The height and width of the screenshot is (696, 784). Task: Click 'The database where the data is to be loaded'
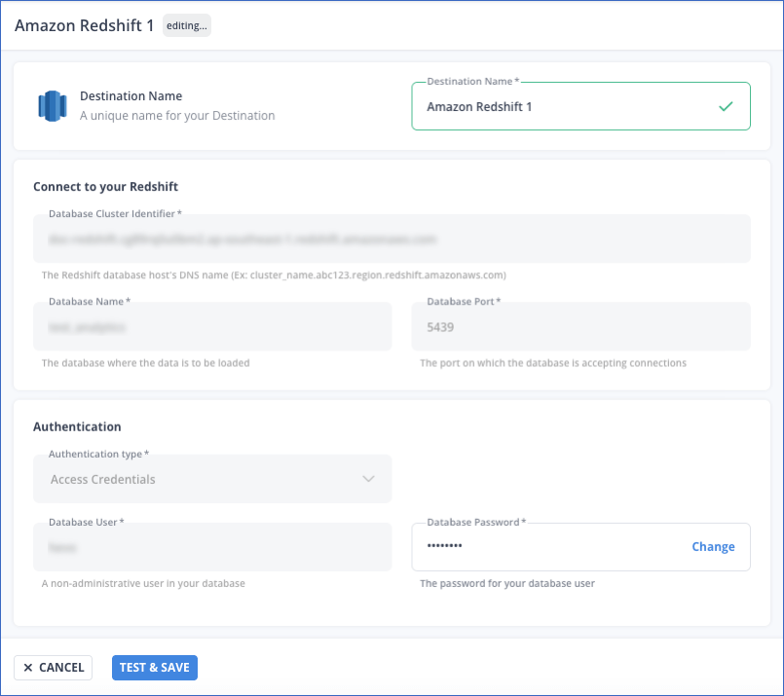click(145, 363)
